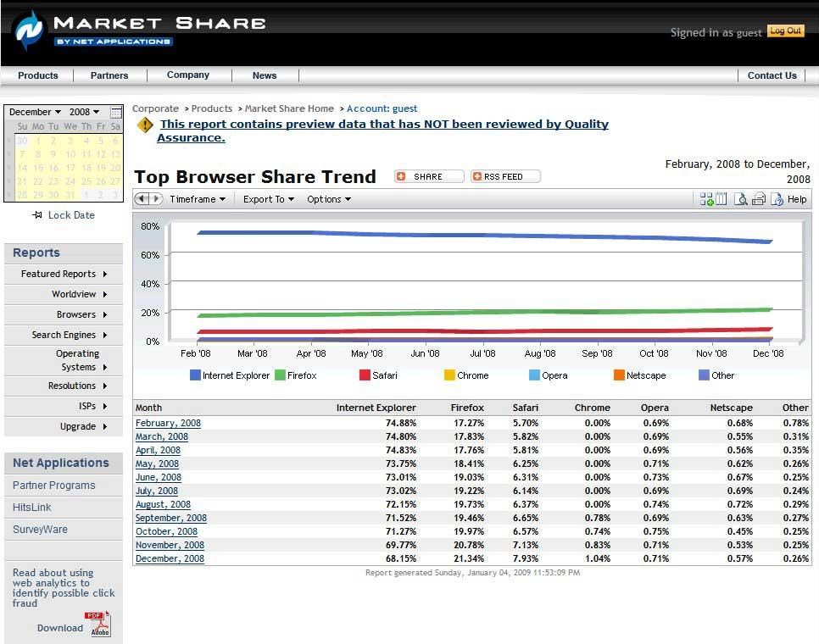Viewport: 819px width, 644px height.
Task: Expand Search Engines reports submenu
Action: click(x=64, y=335)
